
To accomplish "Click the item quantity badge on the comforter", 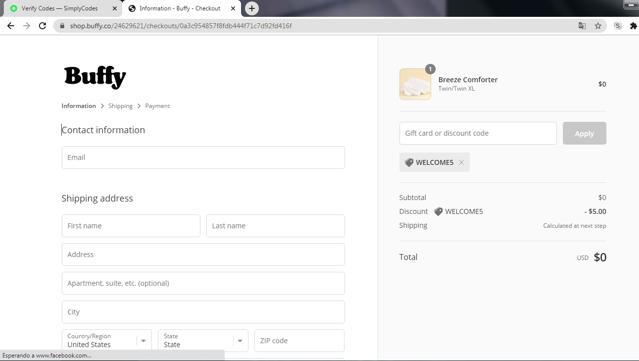I will pyautogui.click(x=430, y=69).
